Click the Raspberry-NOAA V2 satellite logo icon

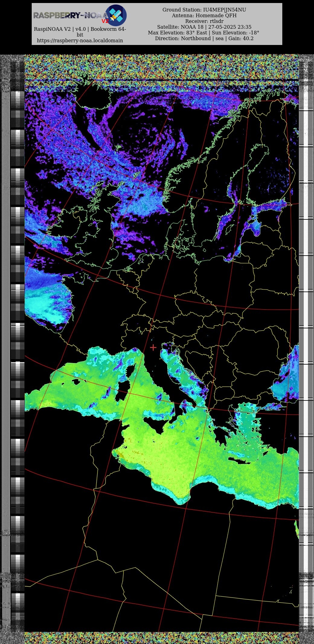[x=116, y=15]
